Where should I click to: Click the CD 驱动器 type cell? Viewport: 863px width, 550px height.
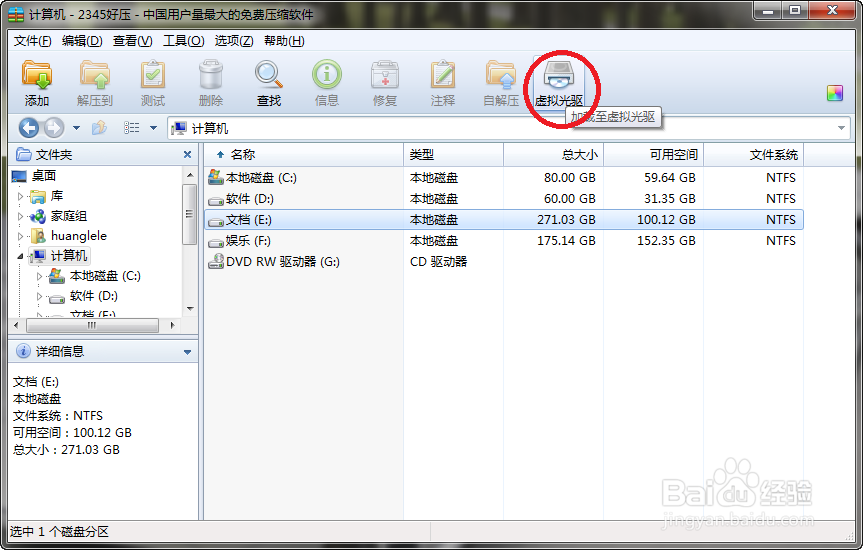[438, 262]
